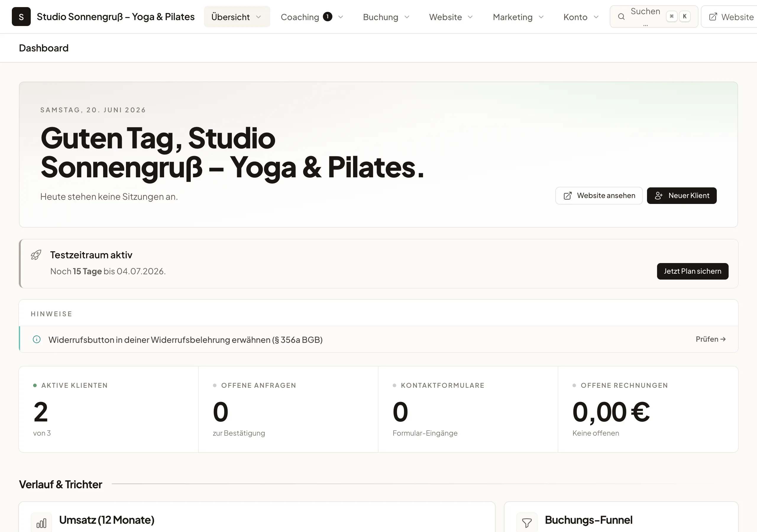
Task: Open the Übersicht menu
Action: (237, 17)
